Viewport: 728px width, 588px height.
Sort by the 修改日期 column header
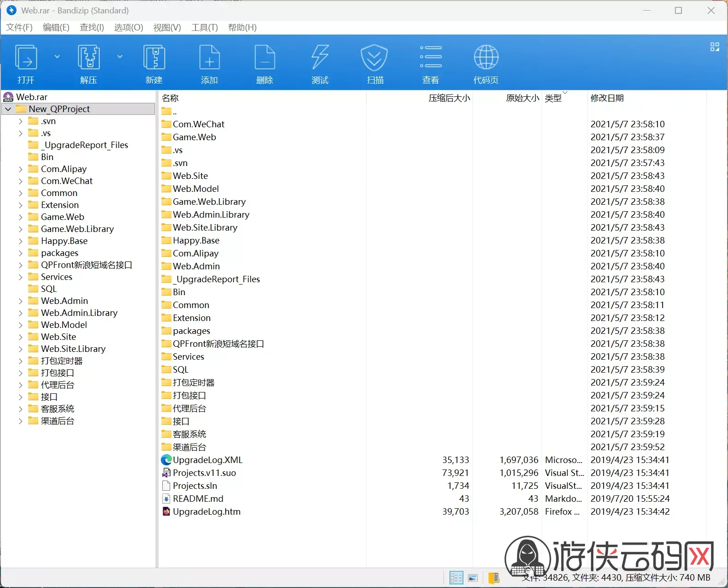click(607, 98)
